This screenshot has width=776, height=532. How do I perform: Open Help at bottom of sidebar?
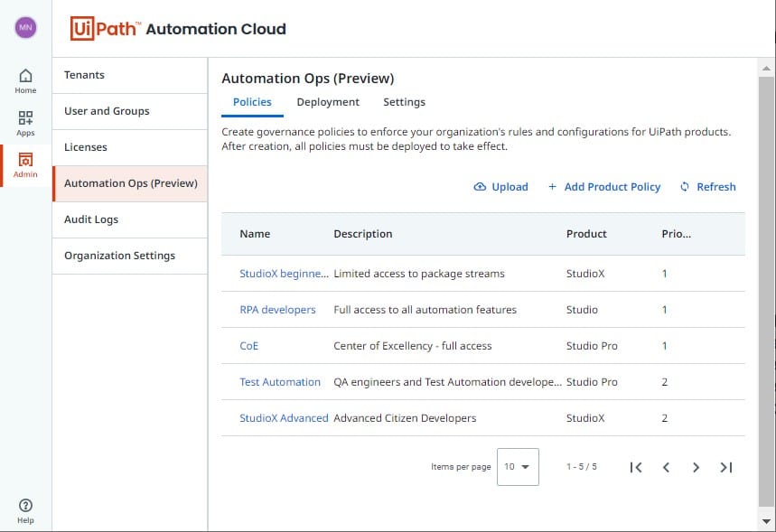[25, 510]
